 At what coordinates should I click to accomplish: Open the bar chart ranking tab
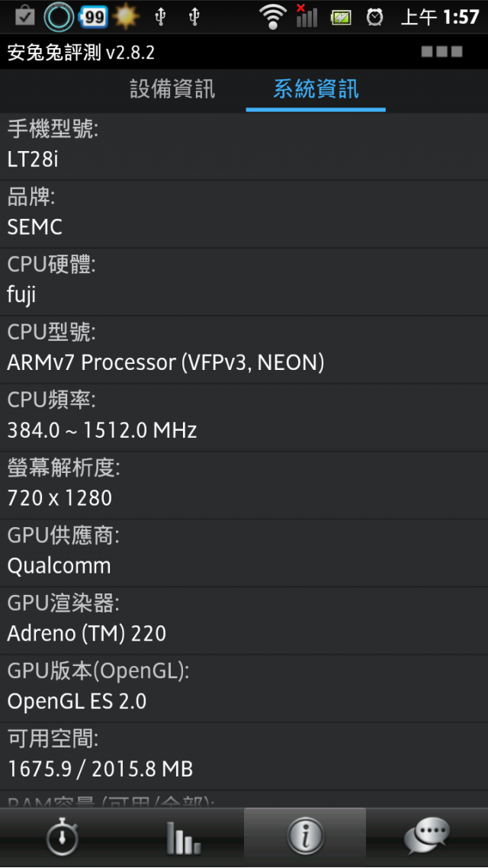point(183,837)
